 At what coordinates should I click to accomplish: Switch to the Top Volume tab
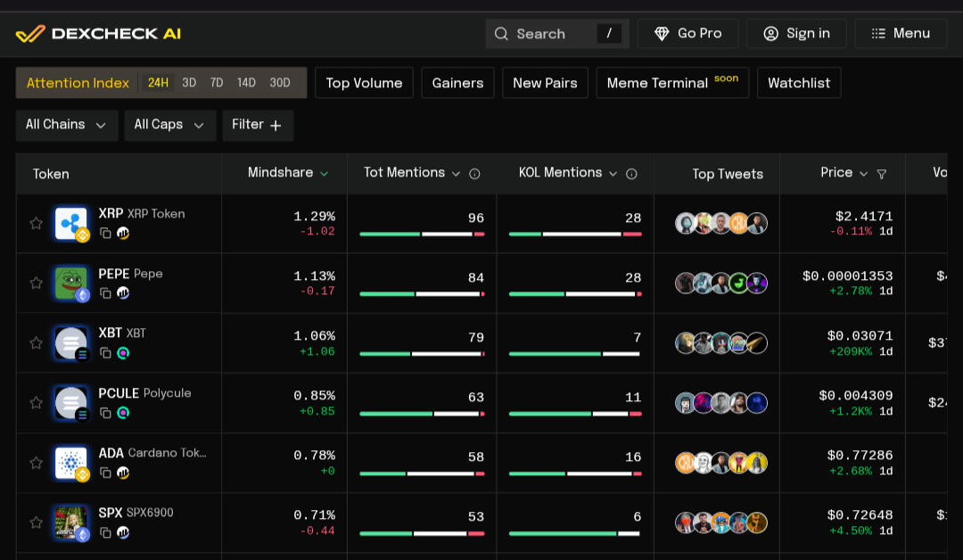point(364,83)
